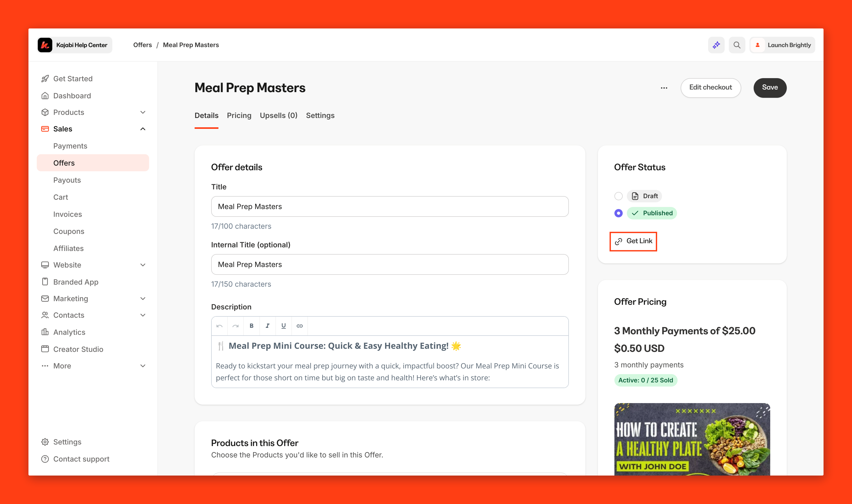852x504 pixels.
Task: Expand the Marketing sidebar section
Action: click(143, 299)
